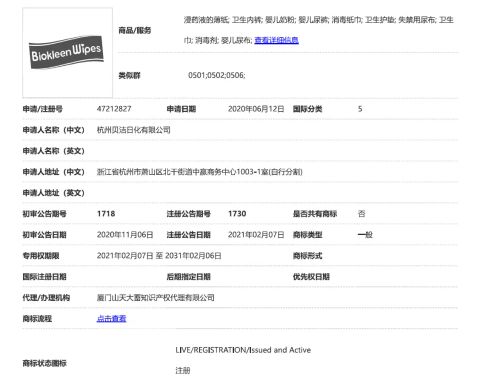Screen dimensions: 480x387
Task: Select the 商品/服务 label
Action: click(135, 31)
